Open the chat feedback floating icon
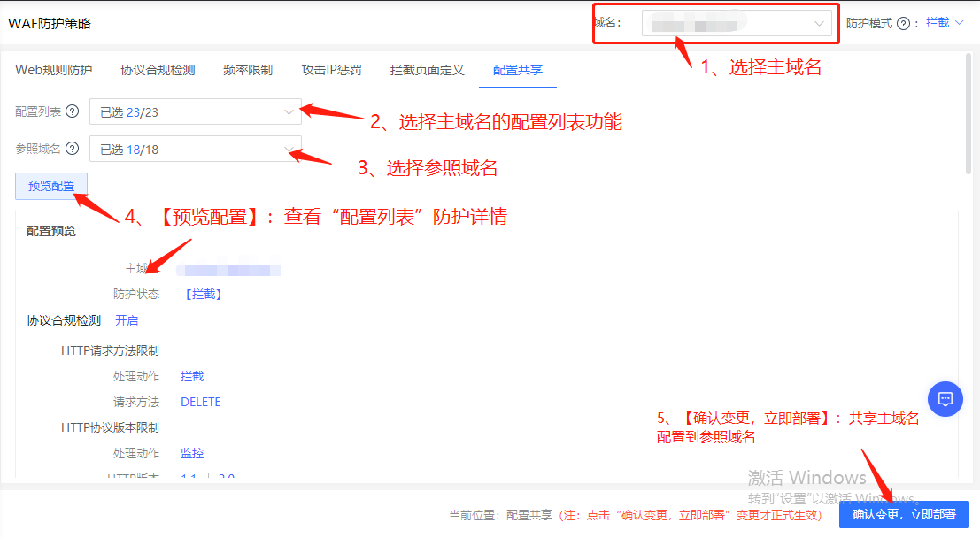This screenshot has width=980, height=538. coord(945,399)
